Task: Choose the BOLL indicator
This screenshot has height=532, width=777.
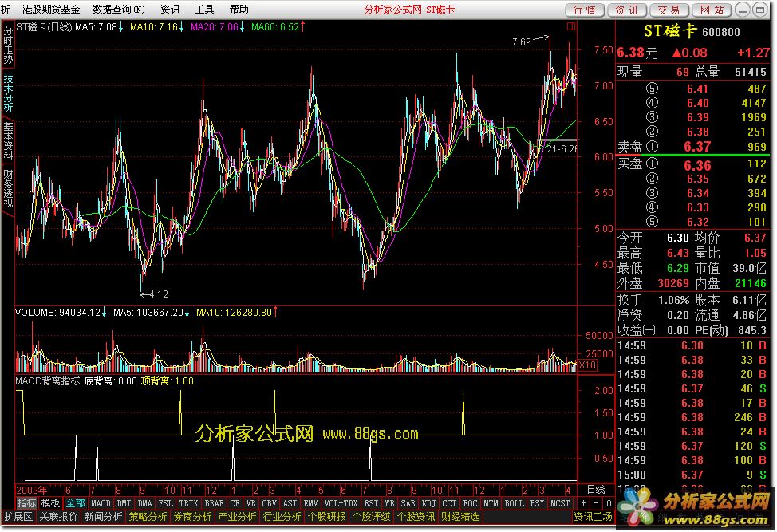Action: pyautogui.click(x=514, y=503)
